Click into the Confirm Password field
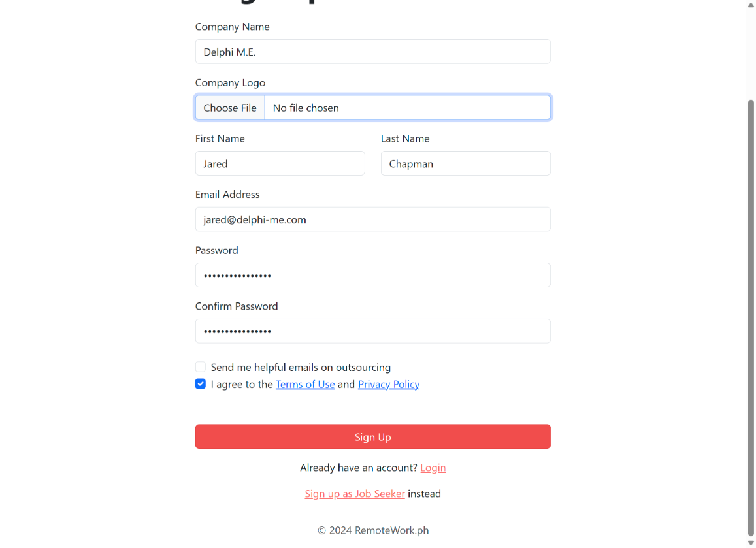The width and height of the screenshot is (756, 548). click(372, 331)
